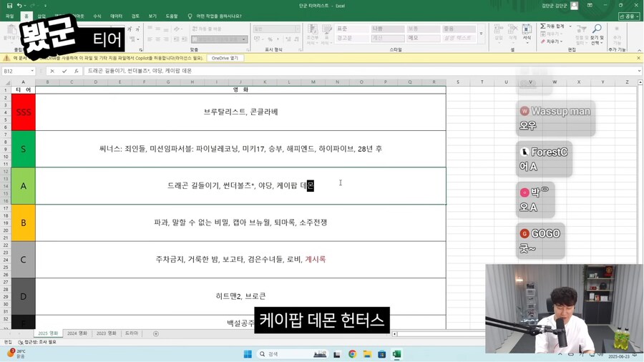Viewport: 644px width, 362px height.
Task: Open the Name Box dropdown arrow
Action: pyautogui.click(x=32, y=71)
